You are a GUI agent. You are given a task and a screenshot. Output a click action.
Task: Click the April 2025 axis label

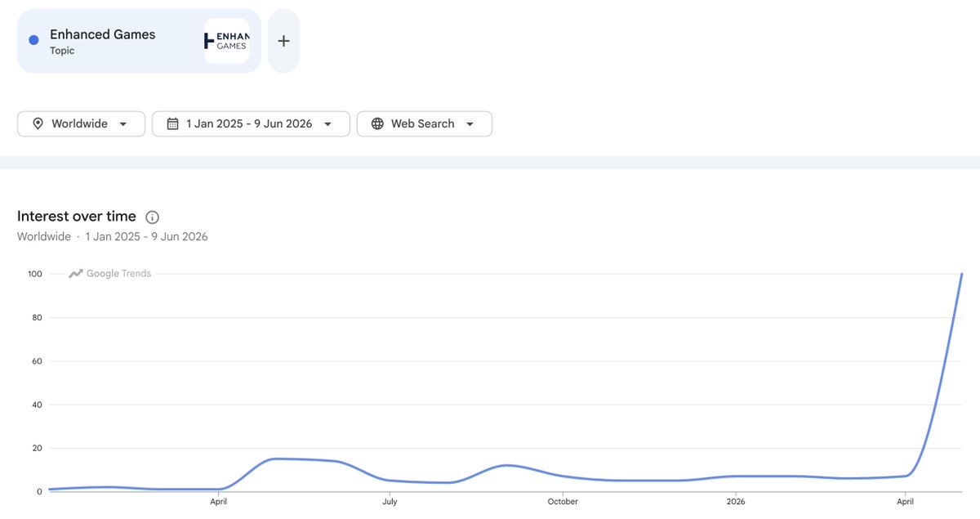(218, 502)
